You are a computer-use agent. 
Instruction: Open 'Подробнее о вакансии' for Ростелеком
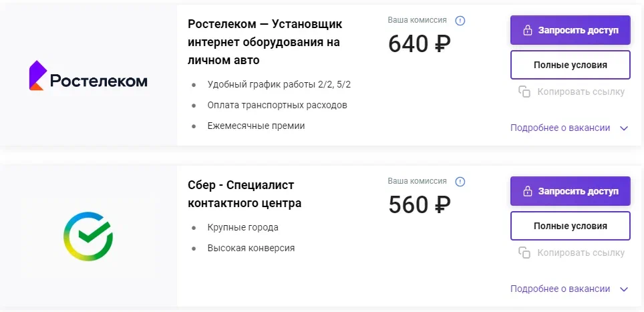(x=560, y=128)
